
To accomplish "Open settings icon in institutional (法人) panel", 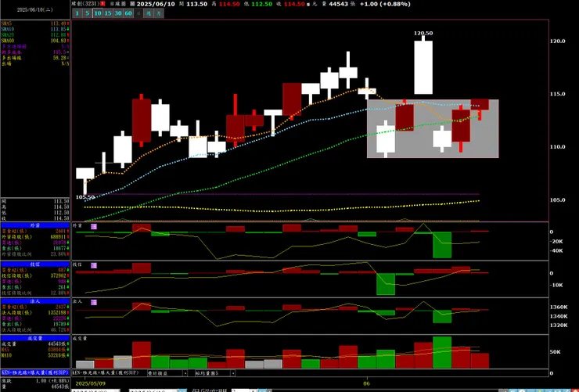I will coord(94,302).
